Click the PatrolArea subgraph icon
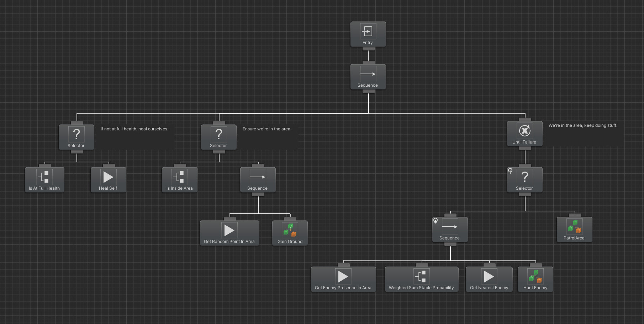The image size is (644, 324). [574, 226]
